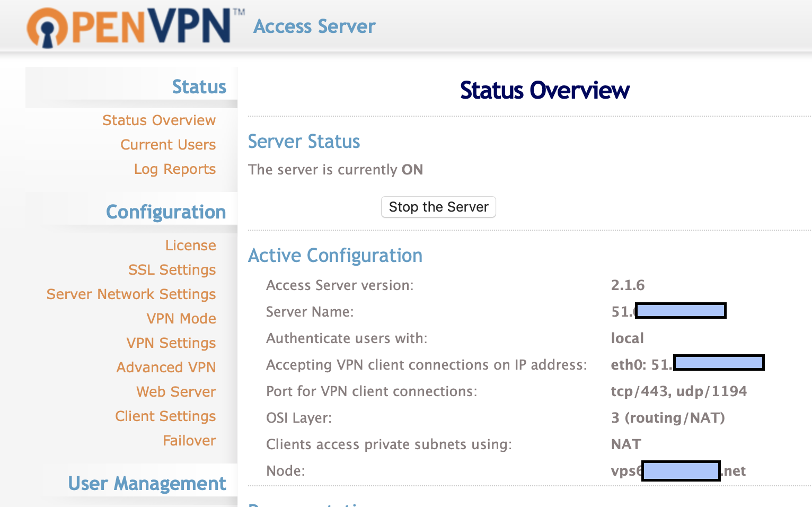Open SSL Settings
The height and width of the screenshot is (507, 812).
[172, 270]
